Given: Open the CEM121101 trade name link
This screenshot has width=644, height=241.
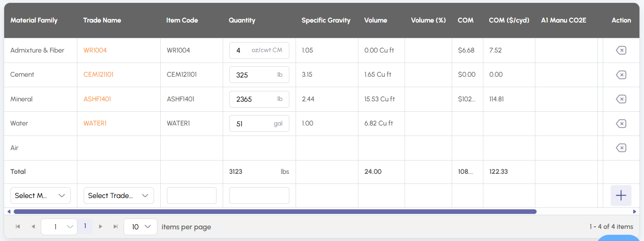Looking at the screenshot, I should pyautogui.click(x=98, y=75).
